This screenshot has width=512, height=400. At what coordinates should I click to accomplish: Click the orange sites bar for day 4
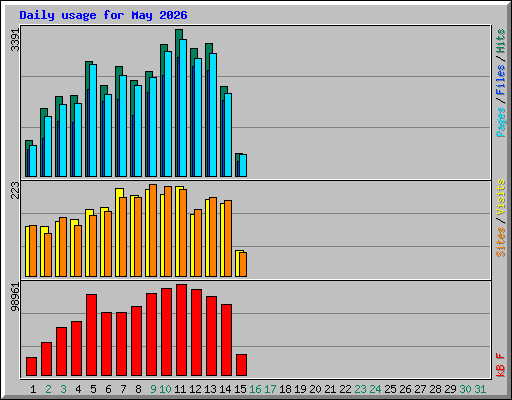coord(78,251)
